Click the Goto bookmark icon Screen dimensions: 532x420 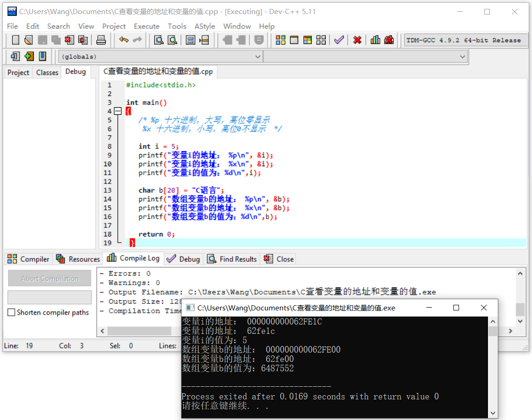coord(43,56)
